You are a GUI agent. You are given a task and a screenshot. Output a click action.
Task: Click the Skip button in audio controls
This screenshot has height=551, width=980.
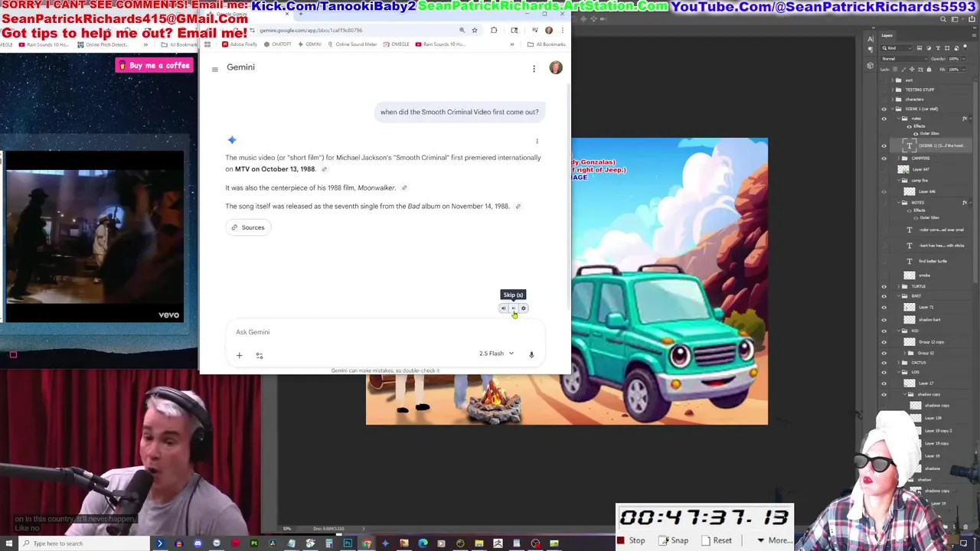click(x=513, y=308)
